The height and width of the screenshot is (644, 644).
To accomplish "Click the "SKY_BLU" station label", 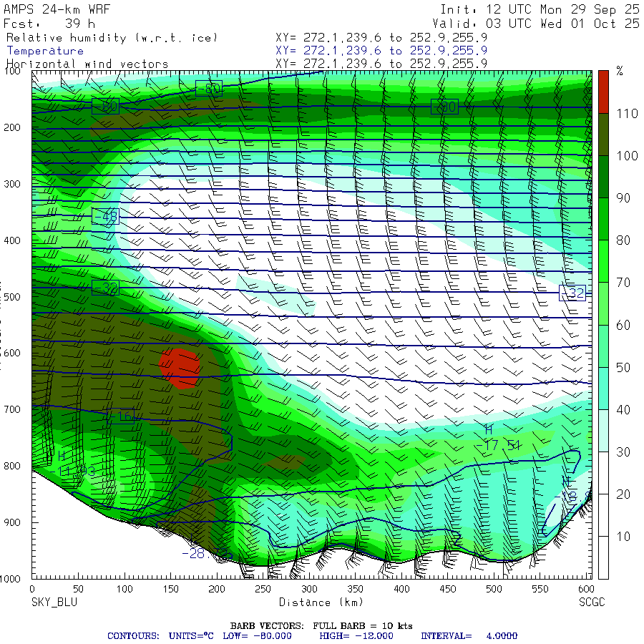I will pyautogui.click(x=54, y=602).
